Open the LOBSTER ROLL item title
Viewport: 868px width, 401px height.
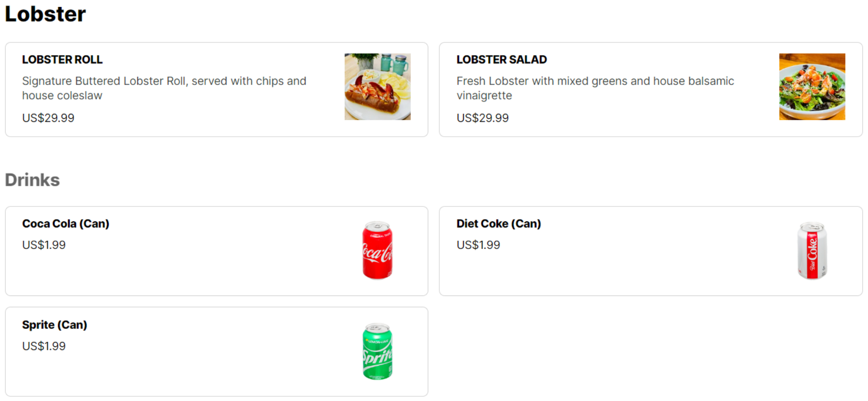pyautogui.click(x=62, y=59)
